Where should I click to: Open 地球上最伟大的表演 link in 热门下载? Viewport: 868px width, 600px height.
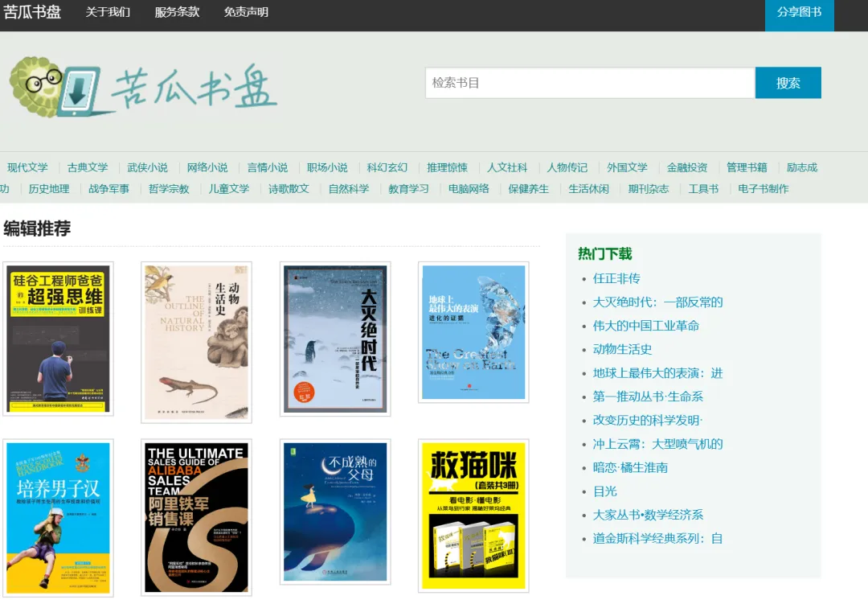click(658, 373)
